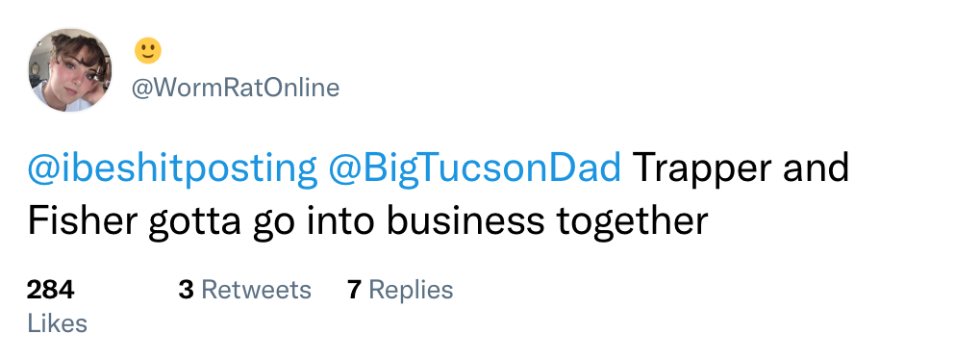Open the 3 Retweets list
980x360 pixels.
pos(244,290)
